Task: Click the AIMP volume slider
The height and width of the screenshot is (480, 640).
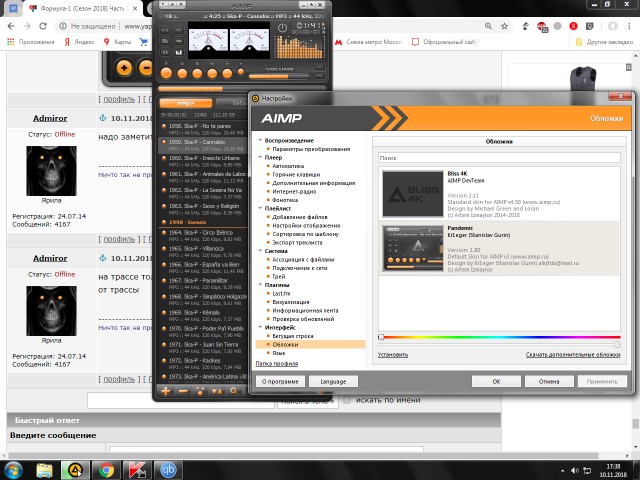Action: (x=279, y=76)
